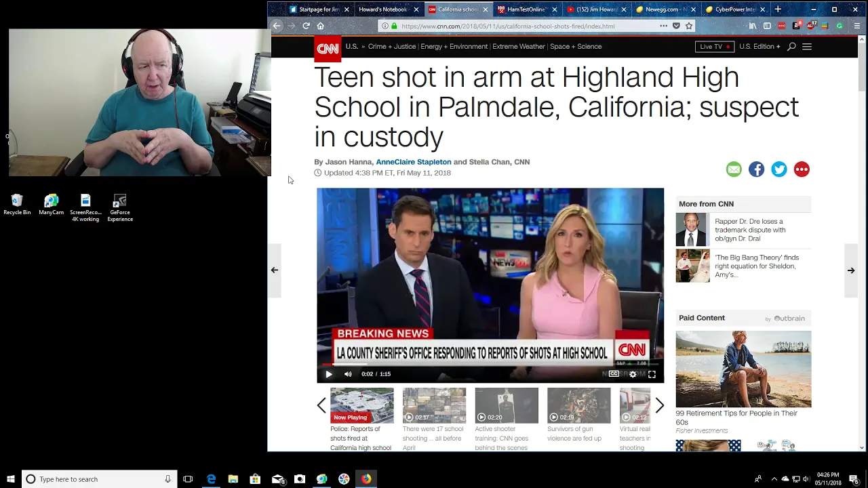Open Firefox application menu
This screenshot has width=868, height=488.
pos(857,26)
